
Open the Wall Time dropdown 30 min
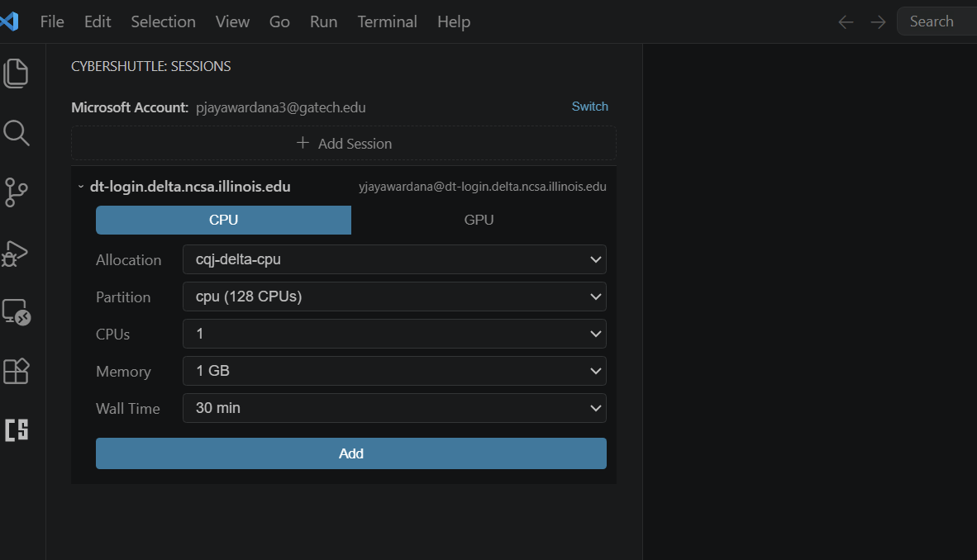tap(394, 408)
